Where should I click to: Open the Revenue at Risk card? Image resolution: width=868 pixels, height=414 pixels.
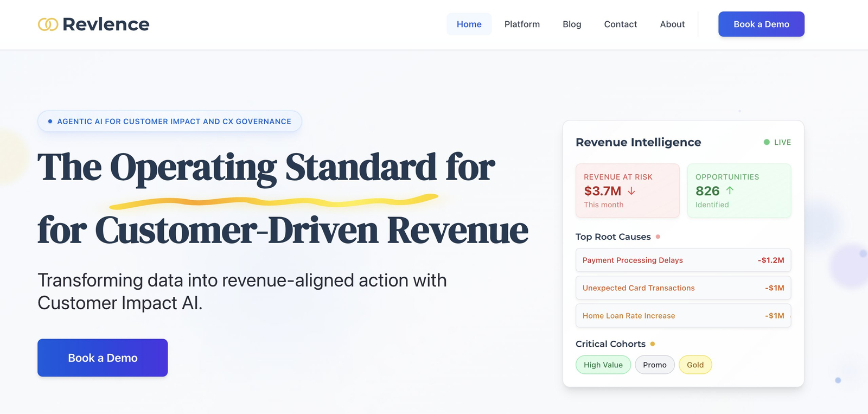(x=627, y=190)
